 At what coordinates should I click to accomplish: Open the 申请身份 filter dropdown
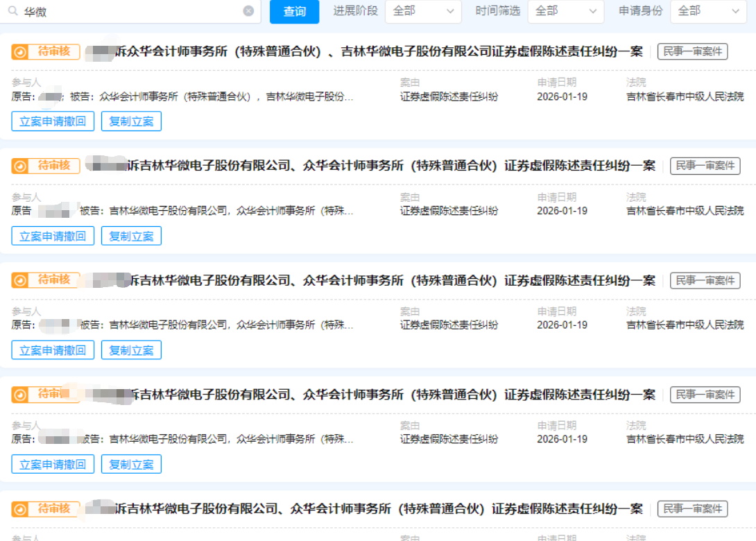click(708, 11)
